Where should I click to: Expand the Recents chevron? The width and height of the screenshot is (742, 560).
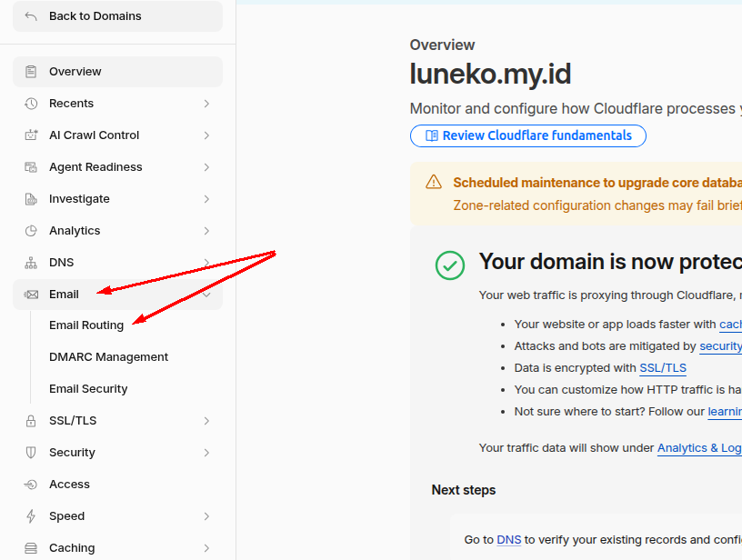click(x=206, y=104)
